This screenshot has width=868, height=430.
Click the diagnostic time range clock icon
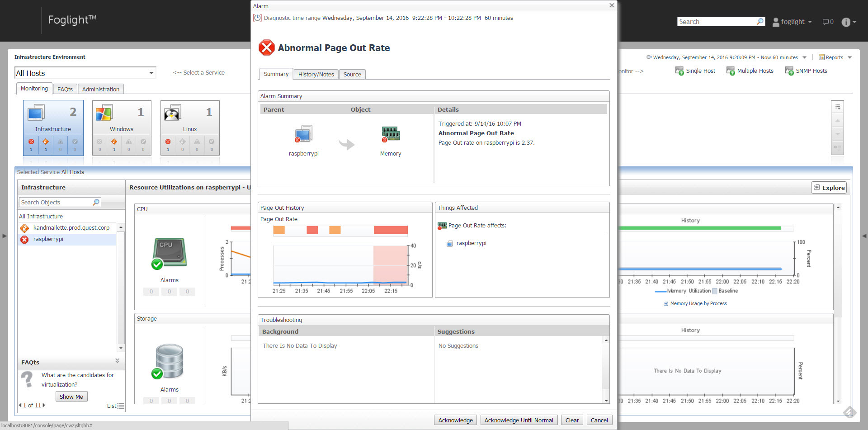[x=257, y=18]
